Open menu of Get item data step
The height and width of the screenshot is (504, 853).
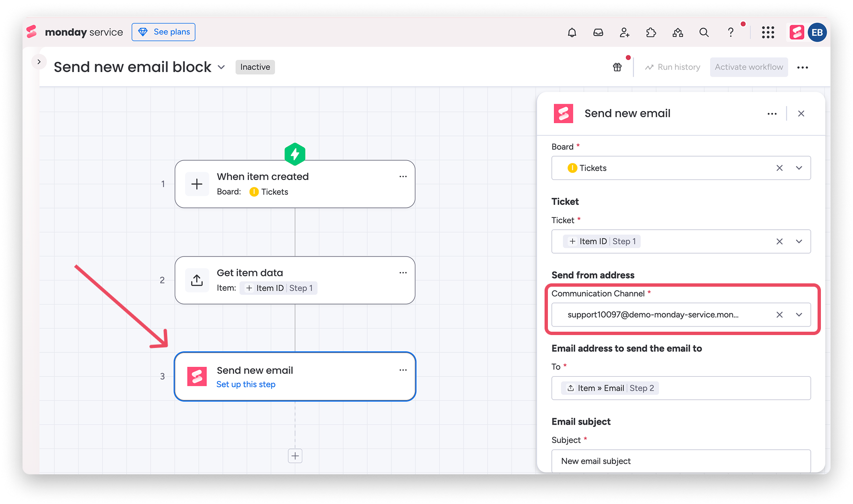click(403, 273)
